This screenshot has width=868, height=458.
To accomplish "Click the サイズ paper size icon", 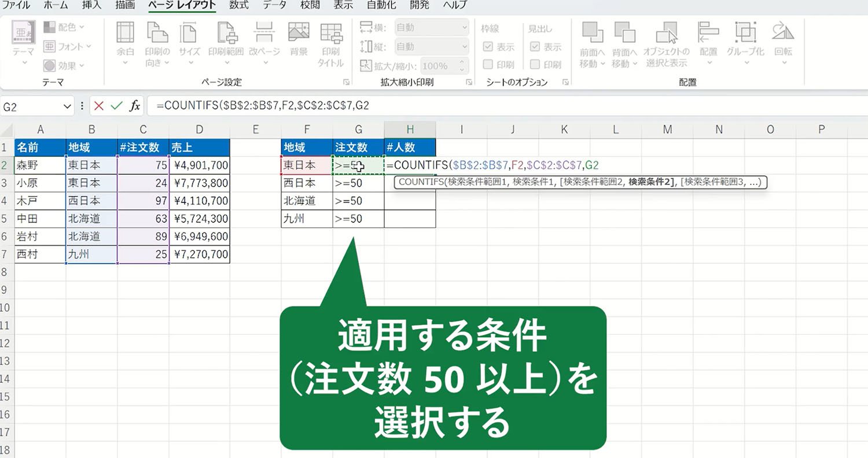I will [x=189, y=33].
